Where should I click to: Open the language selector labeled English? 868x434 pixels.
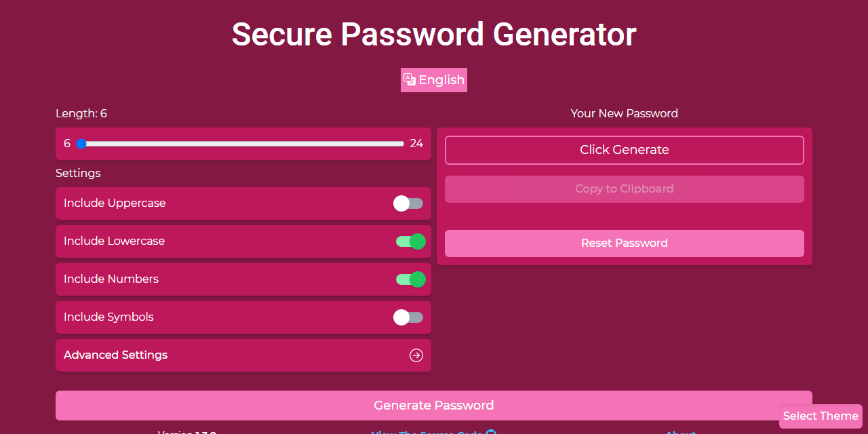pyautogui.click(x=433, y=79)
